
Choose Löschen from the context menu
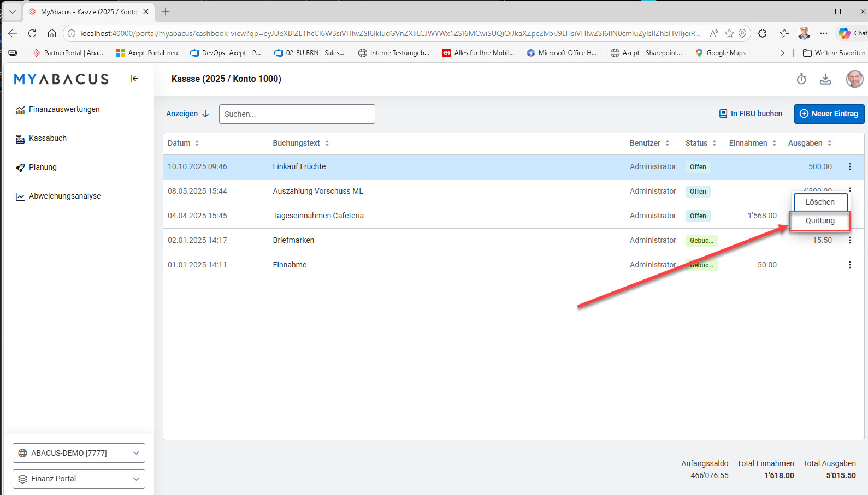(x=820, y=202)
